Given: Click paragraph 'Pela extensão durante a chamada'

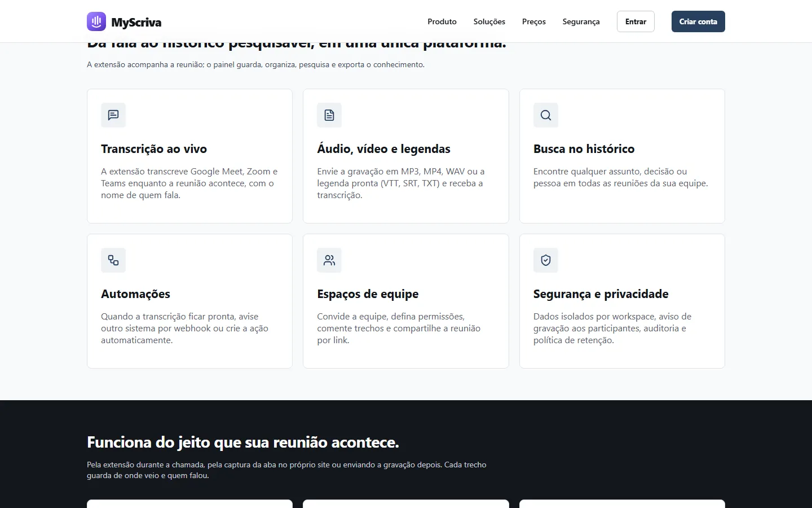Looking at the screenshot, I should [x=286, y=470].
